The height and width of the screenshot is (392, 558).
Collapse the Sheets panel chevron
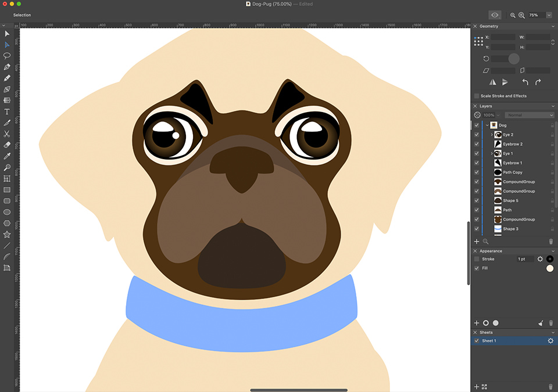(x=553, y=333)
